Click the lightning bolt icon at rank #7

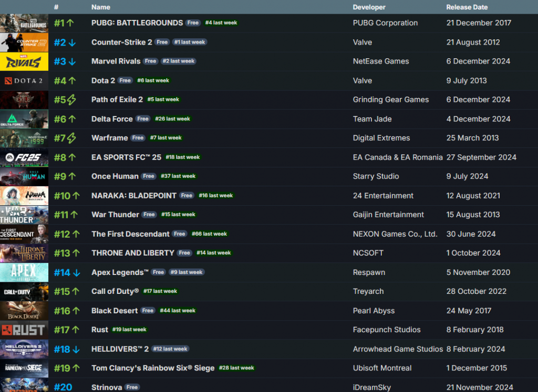pyautogui.click(x=71, y=138)
